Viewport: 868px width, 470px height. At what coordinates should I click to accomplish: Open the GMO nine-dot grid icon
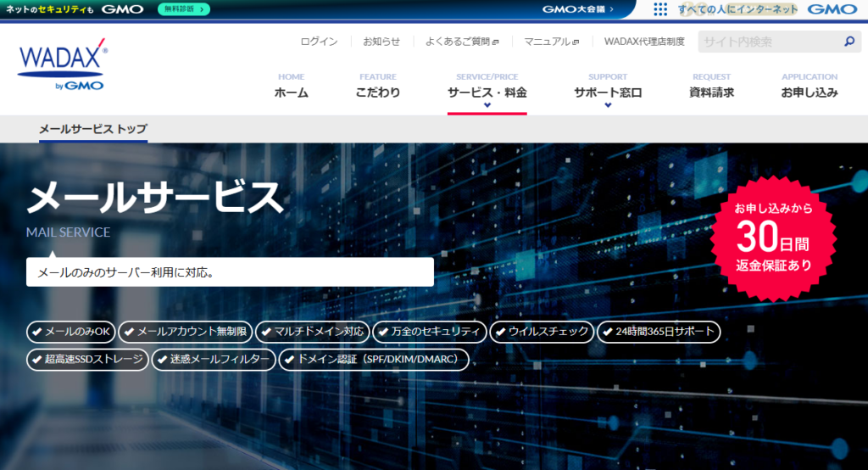coord(660,9)
